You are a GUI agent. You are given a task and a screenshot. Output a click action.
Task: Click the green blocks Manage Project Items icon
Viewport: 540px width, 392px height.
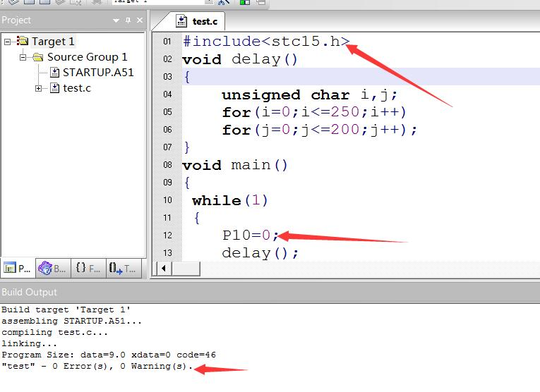pos(244,2)
